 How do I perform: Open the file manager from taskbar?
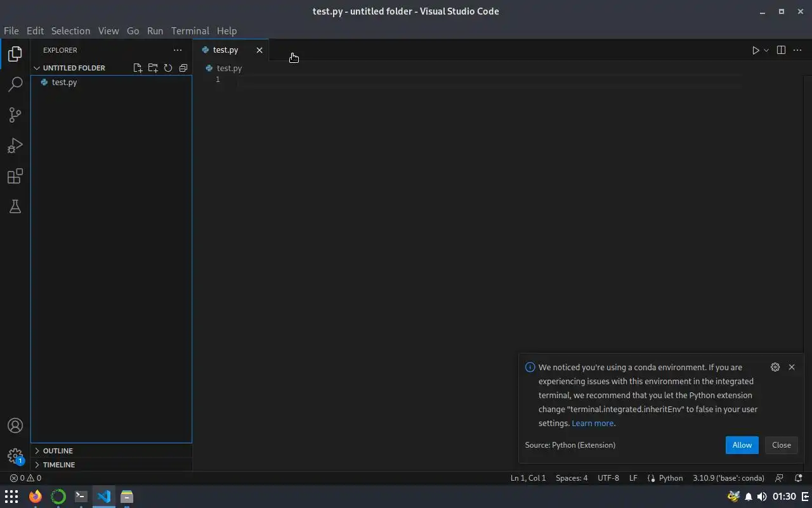tap(127, 497)
